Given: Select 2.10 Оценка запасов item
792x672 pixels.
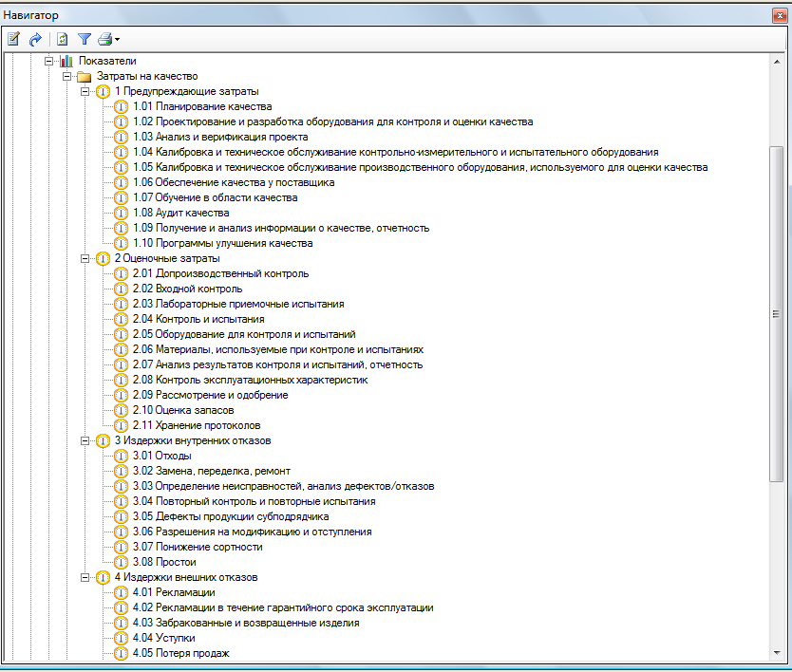Looking at the screenshot, I should [x=183, y=410].
